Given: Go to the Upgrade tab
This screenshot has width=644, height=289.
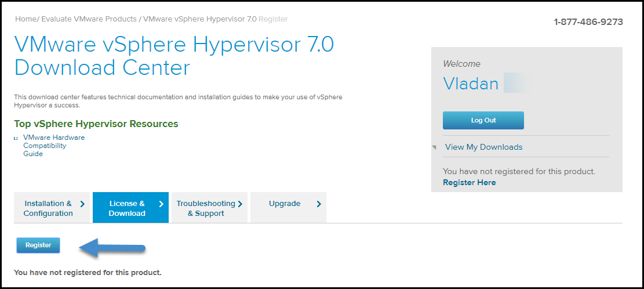Looking at the screenshot, I should pos(288,208).
